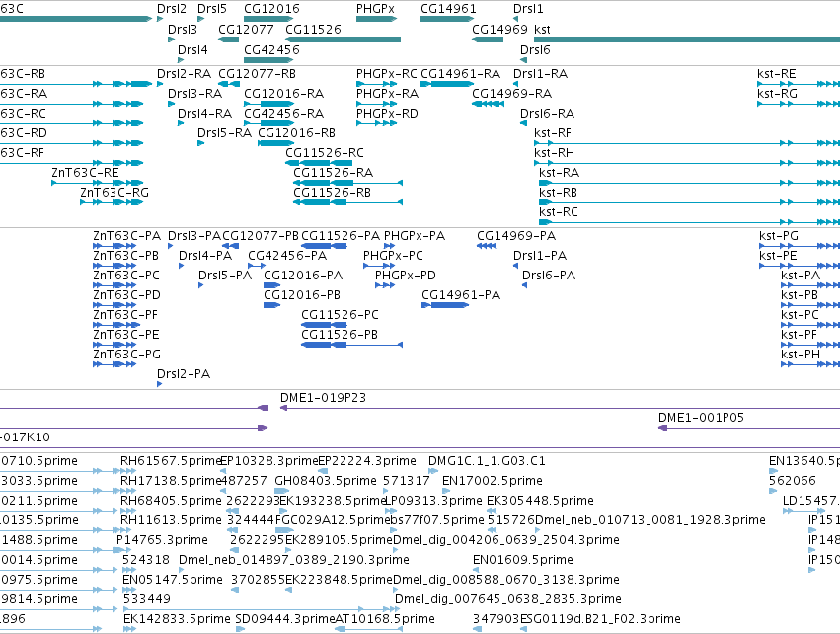Select transcript ZnT63C-RG label
Viewport: 840px width, 634px height.
(x=115, y=193)
